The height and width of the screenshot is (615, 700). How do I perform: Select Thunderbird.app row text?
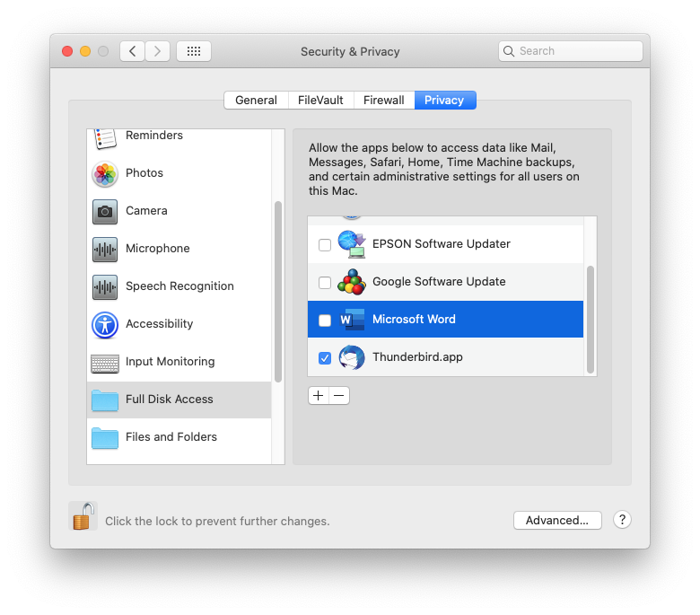tap(417, 356)
